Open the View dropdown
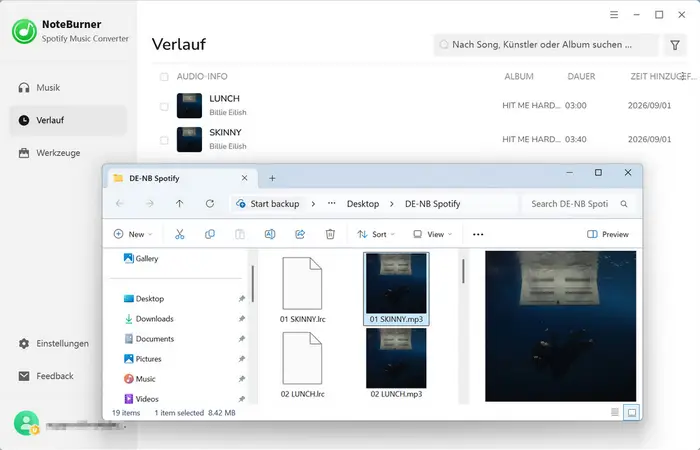The height and width of the screenshot is (450, 700). (x=433, y=234)
